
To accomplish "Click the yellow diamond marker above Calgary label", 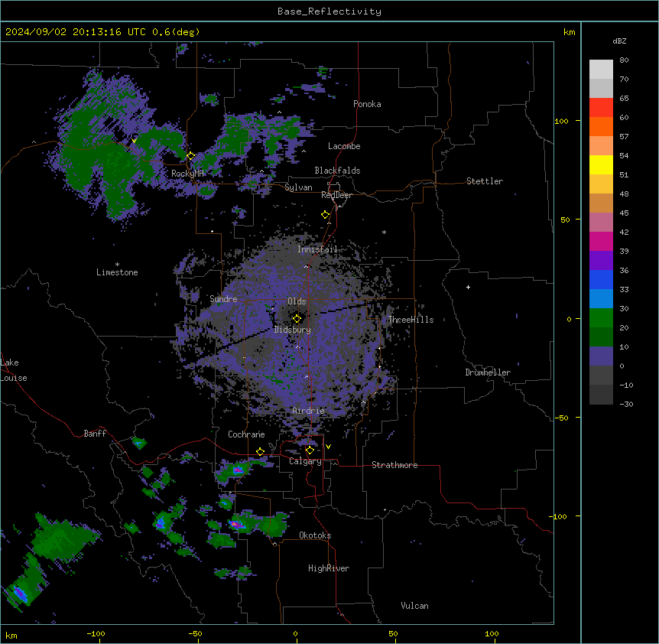I will point(310,450).
